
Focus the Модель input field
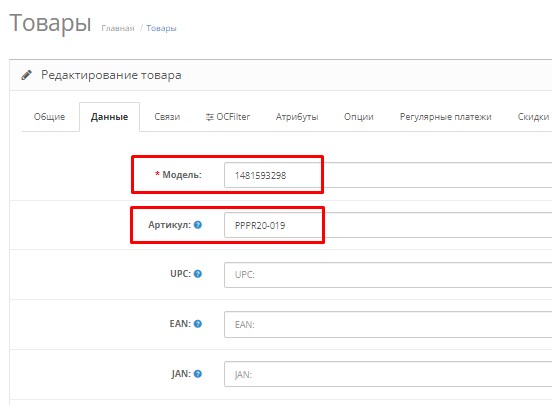pyautogui.click(x=388, y=175)
